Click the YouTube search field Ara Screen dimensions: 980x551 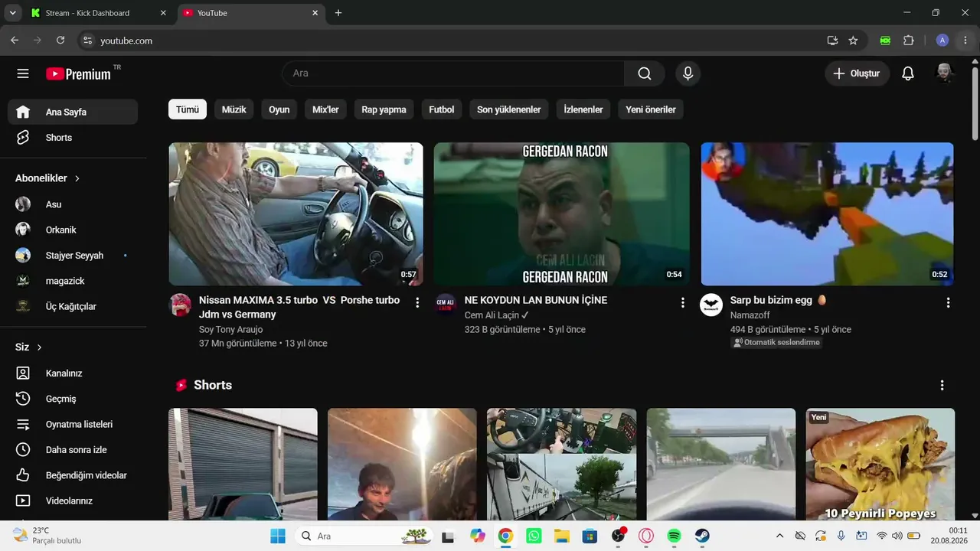coord(453,73)
